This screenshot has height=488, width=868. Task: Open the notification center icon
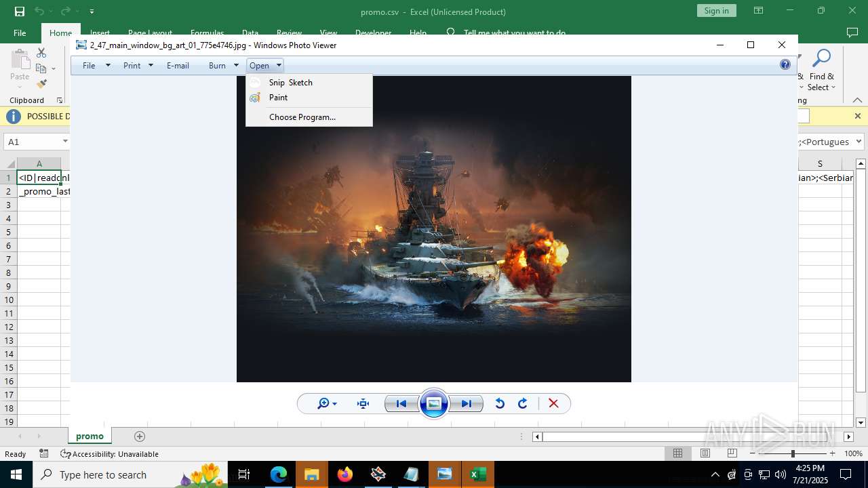pos(846,474)
